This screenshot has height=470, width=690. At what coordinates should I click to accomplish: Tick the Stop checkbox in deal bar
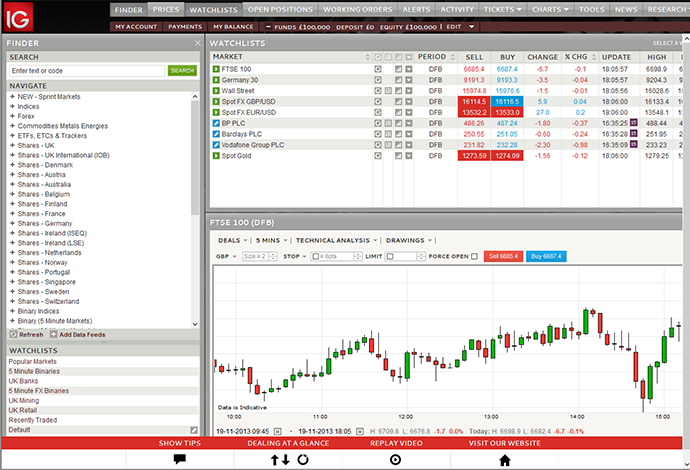click(x=316, y=256)
